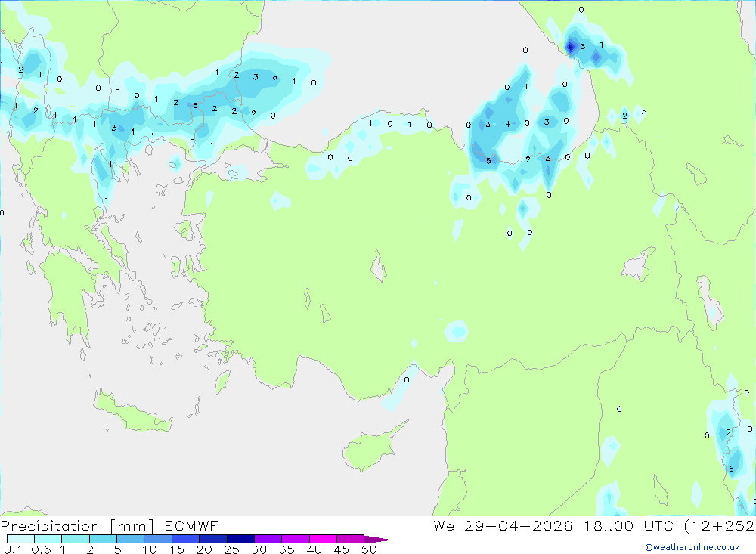Click the legend label 50
Image resolution: width=756 pixels, height=554 pixels.
pyautogui.click(x=370, y=549)
